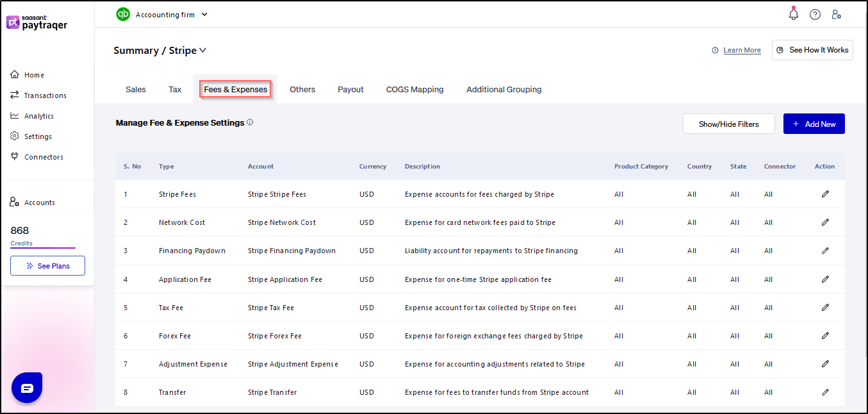
Task: Edit the Network Cost row pencil icon
Action: [x=825, y=222]
